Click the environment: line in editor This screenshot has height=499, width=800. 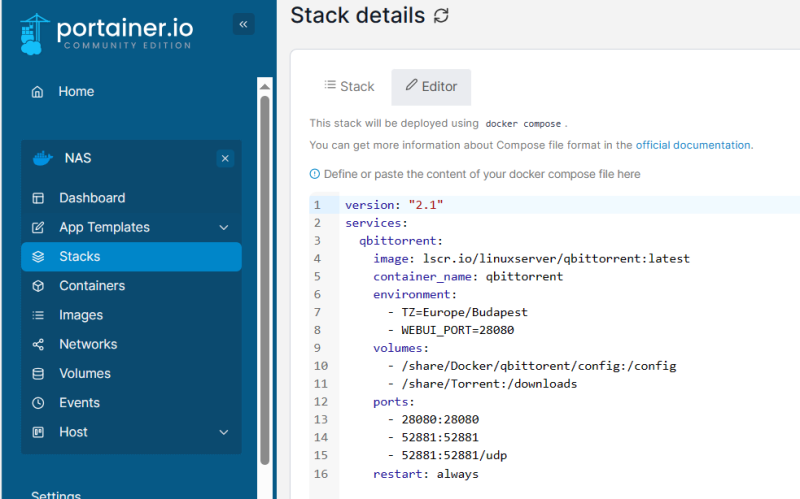(415, 294)
